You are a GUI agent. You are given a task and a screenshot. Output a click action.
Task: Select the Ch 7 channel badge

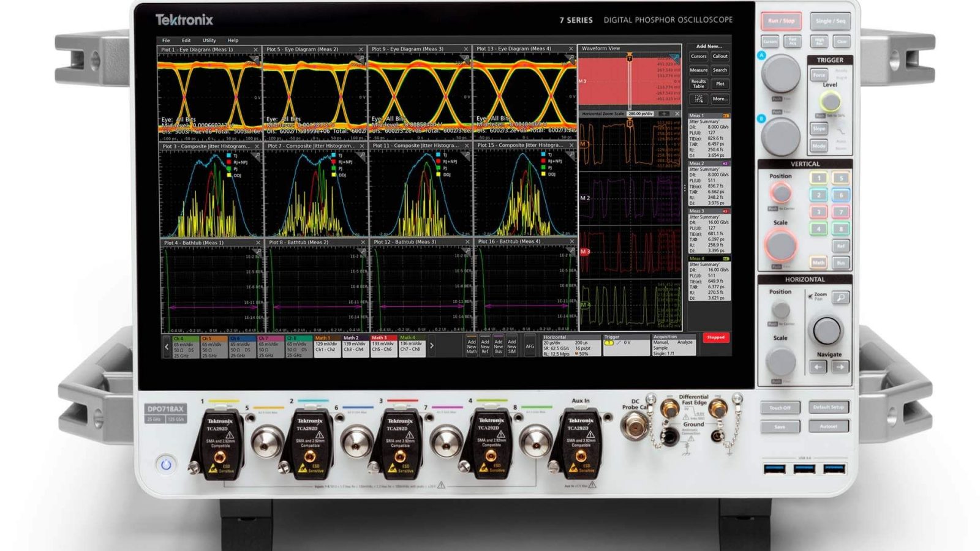click(270, 347)
